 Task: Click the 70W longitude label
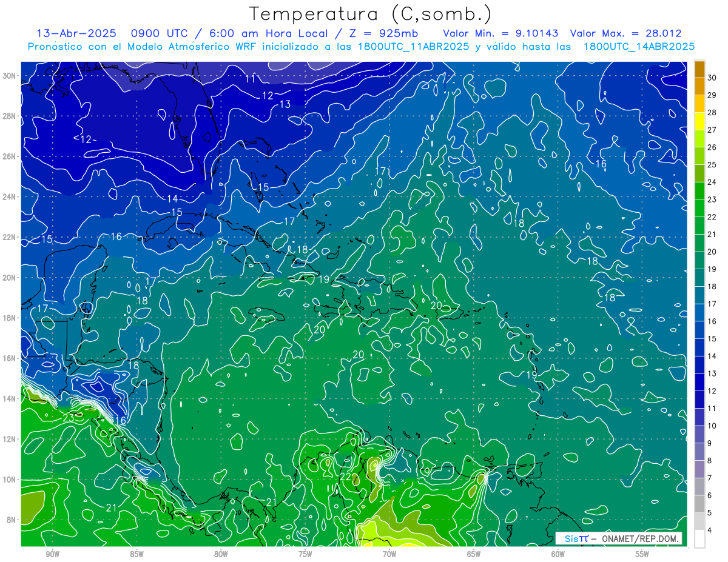389,554
